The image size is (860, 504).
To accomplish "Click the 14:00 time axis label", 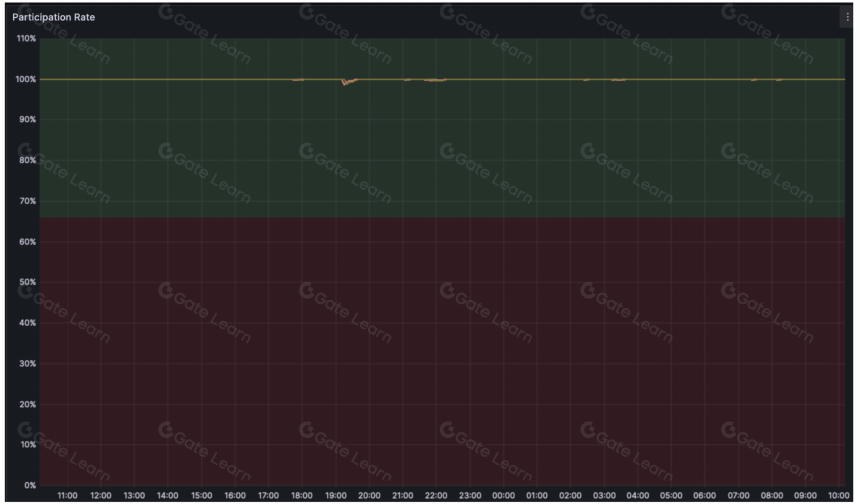I will 168,495.
